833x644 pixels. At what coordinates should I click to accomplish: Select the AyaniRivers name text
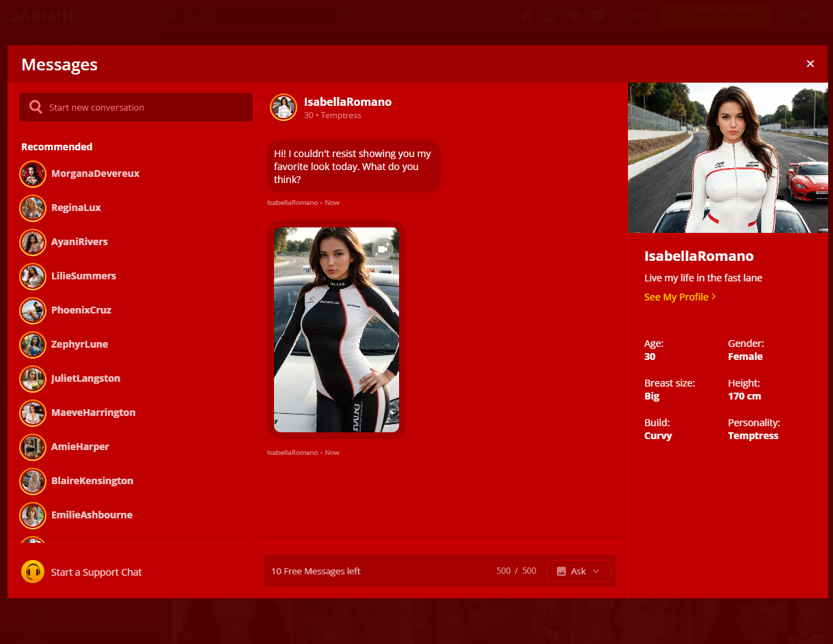click(79, 242)
